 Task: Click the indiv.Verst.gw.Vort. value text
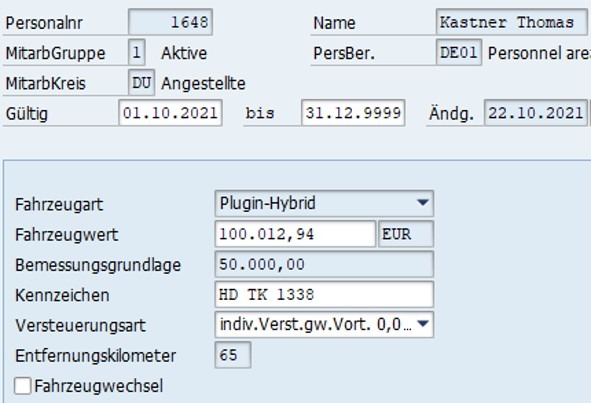[x=316, y=324]
